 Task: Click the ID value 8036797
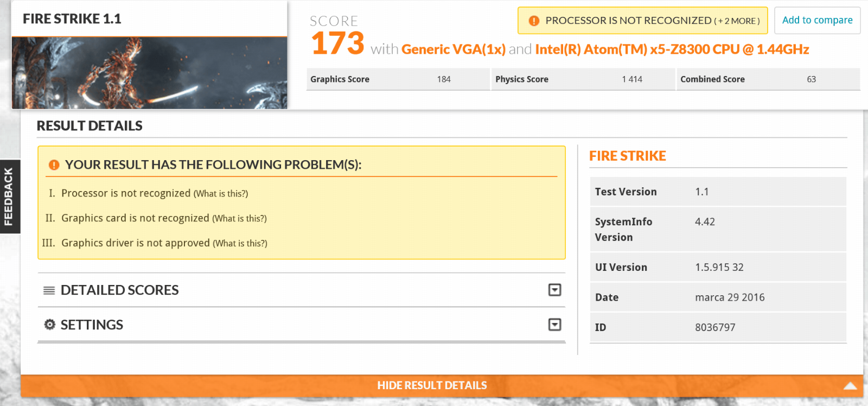click(x=715, y=328)
